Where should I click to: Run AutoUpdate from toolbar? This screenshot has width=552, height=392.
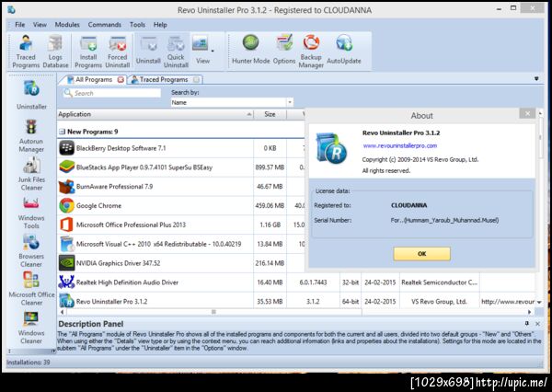(344, 50)
